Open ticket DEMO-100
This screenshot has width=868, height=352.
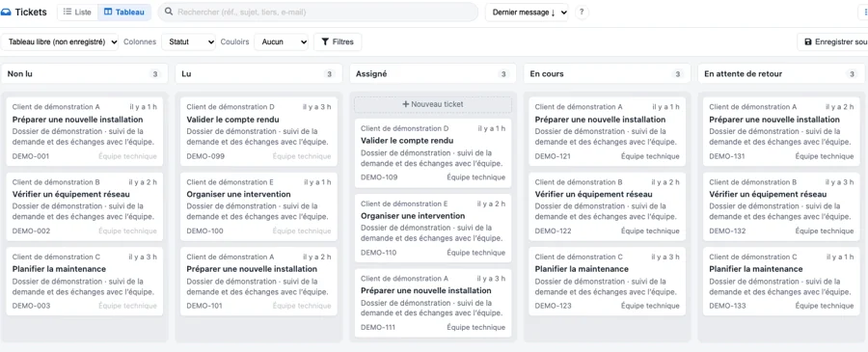[258, 206]
